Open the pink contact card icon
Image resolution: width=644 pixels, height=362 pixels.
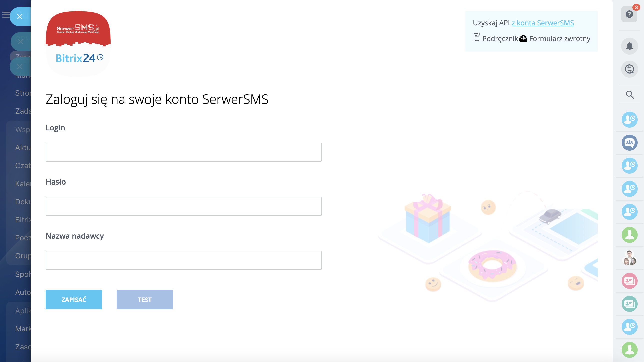tap(629, 281)
